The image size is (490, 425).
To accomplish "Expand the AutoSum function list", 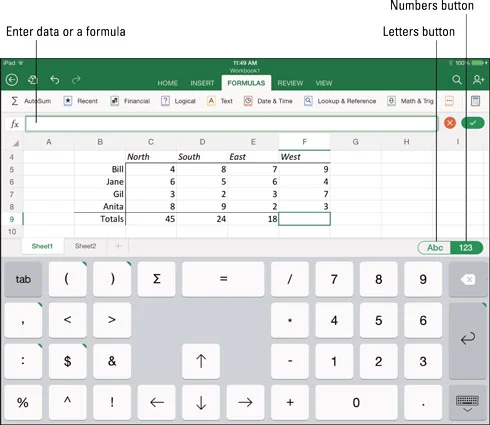I will [31, 101].
